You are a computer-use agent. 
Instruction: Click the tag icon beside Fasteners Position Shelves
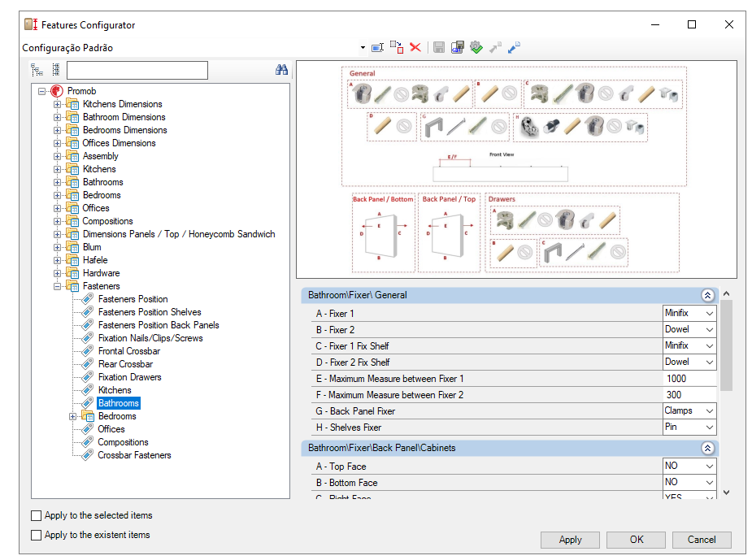88,311
